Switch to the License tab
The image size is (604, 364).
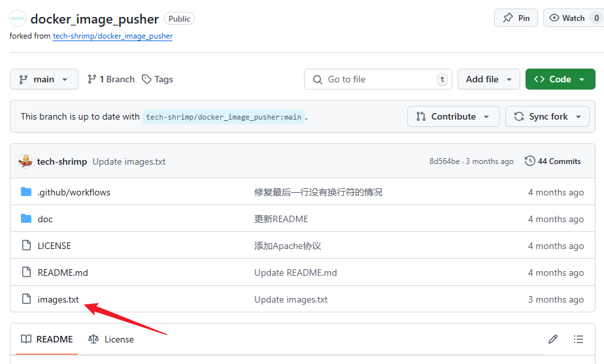[x=111, y=339]
